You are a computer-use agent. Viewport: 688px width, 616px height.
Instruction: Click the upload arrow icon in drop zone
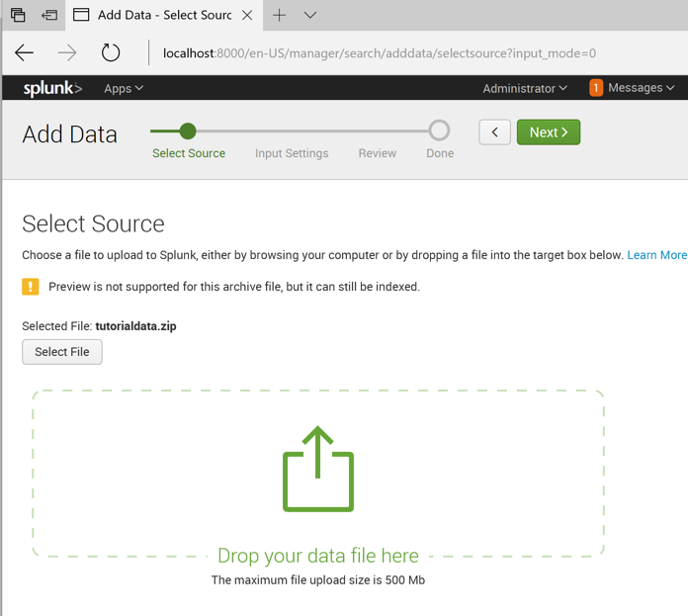click(x=318, y=469)
